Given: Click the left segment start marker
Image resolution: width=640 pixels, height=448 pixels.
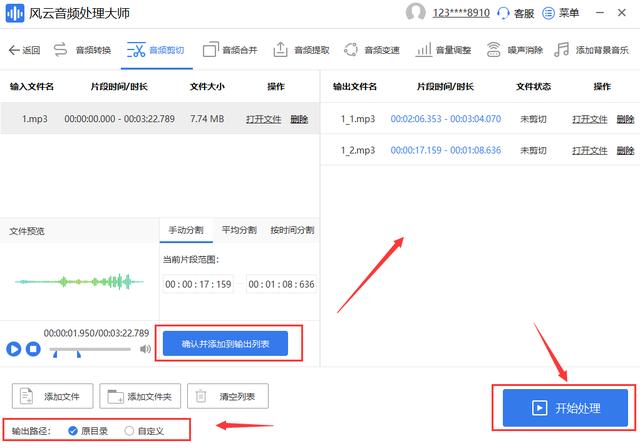Looking at the screenshot, I should (x=55, y=354).
